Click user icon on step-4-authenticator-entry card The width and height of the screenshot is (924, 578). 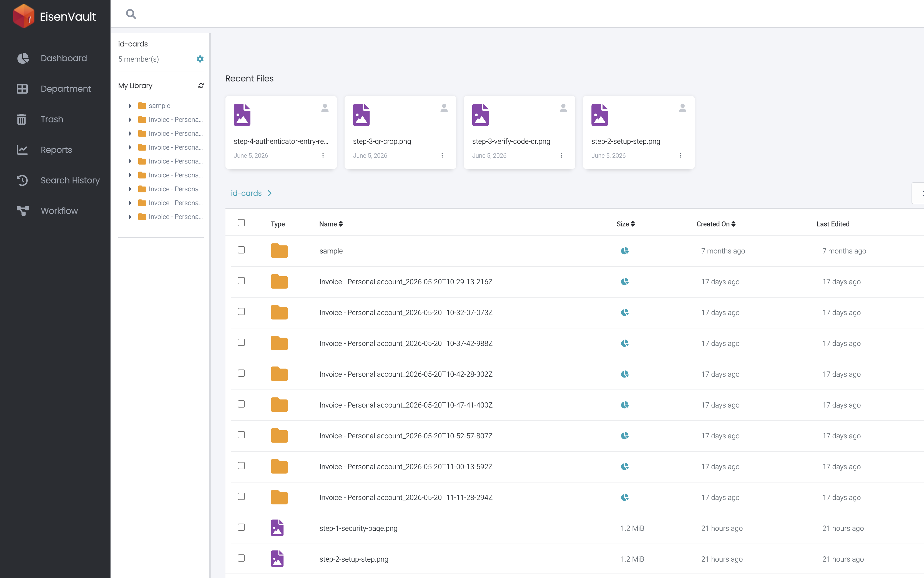pyautogui.click(x=325, y=108)
